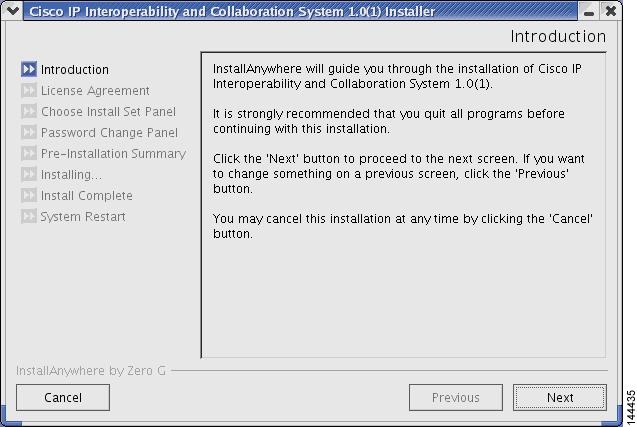Click the disabled Previous button

[455, 397]
